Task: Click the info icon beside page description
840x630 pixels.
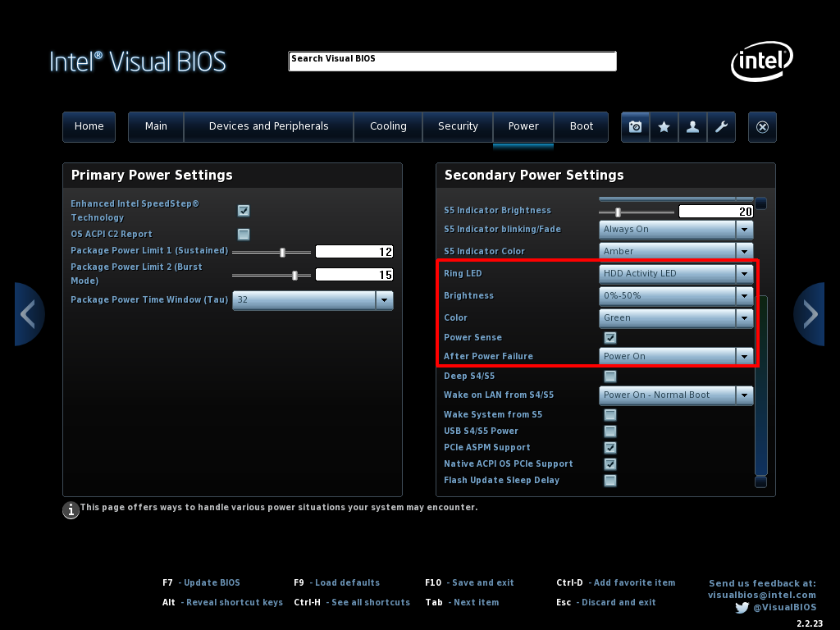Action: tap(71, 509)
